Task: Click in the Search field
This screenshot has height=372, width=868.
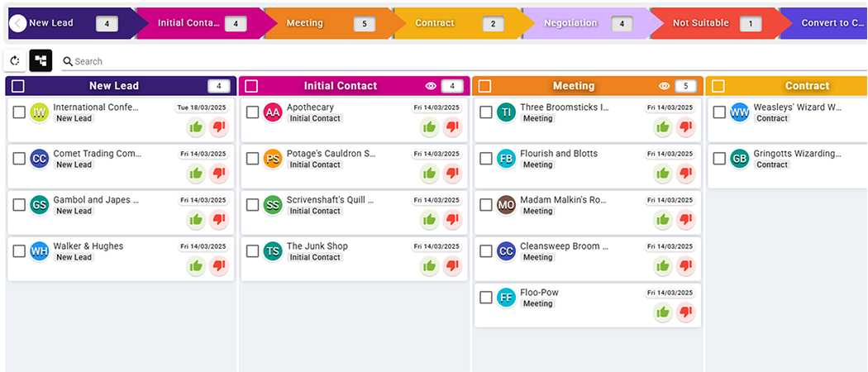Action: click(465, 61)
